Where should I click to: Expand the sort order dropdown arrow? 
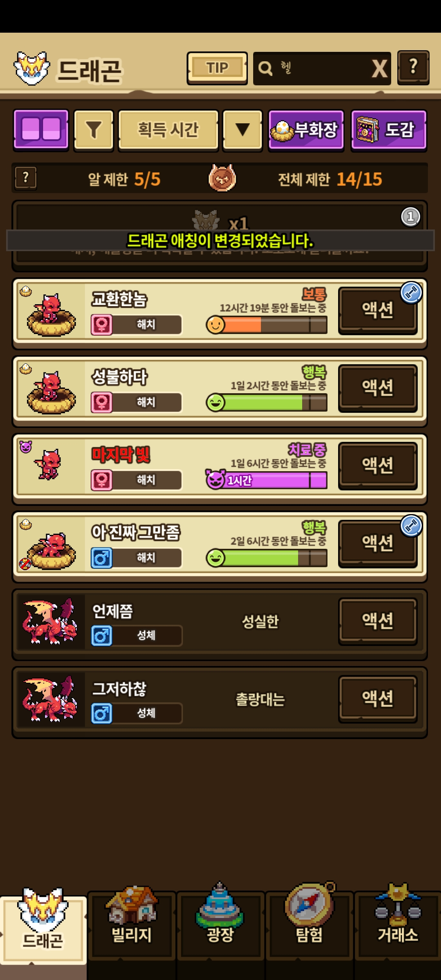(x=243, y=131)
